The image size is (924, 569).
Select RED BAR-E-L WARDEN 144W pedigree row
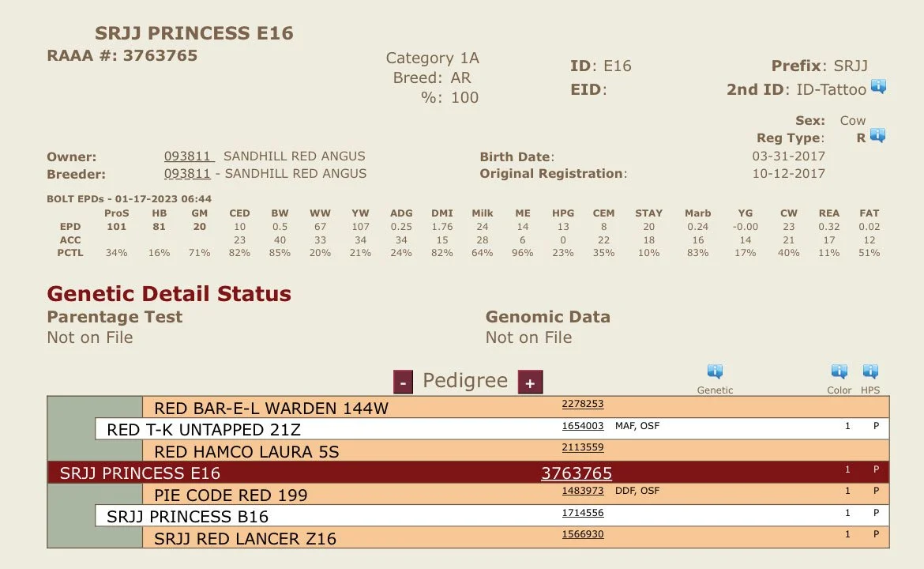(x=516, y=408)
